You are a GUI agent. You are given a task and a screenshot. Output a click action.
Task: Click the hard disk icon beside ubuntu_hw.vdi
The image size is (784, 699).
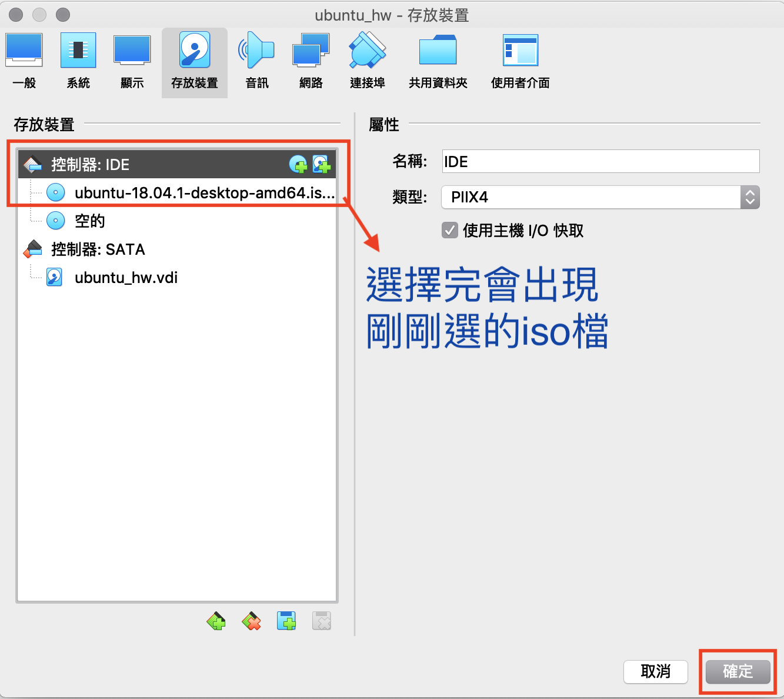click(x=55, y=277)
